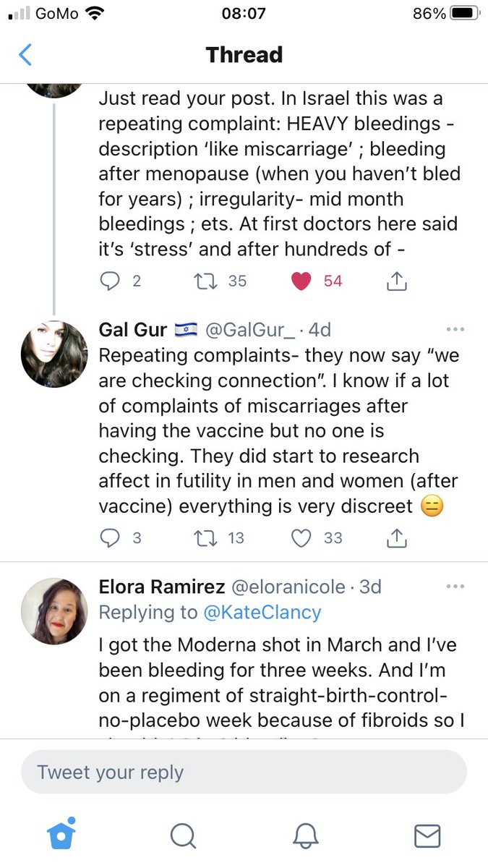This screenshot has height=868, width=488.
Task: Unlike the tweet with 54 likes
Action: point(300,281)
